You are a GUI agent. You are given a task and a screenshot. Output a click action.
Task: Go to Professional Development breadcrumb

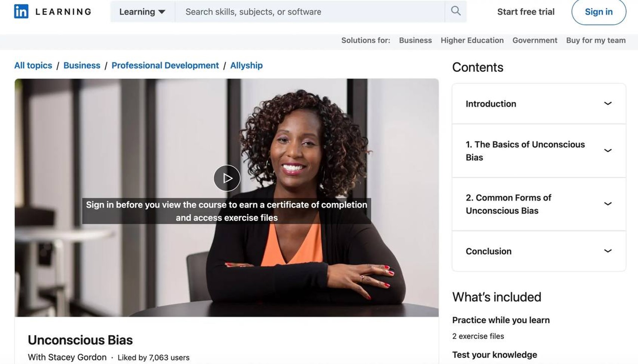point(165,65)
